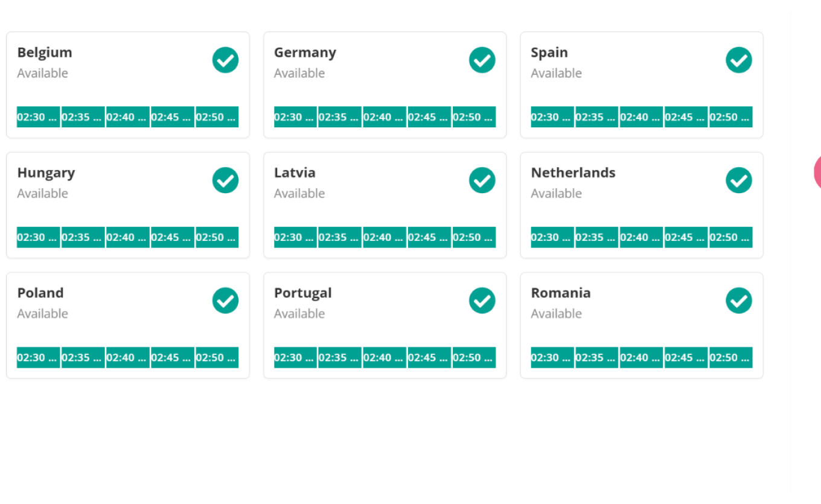The height and width of the screenshot is (504, 821).
Task: Click Romania's green checkmark status icon
Action: 738,301
